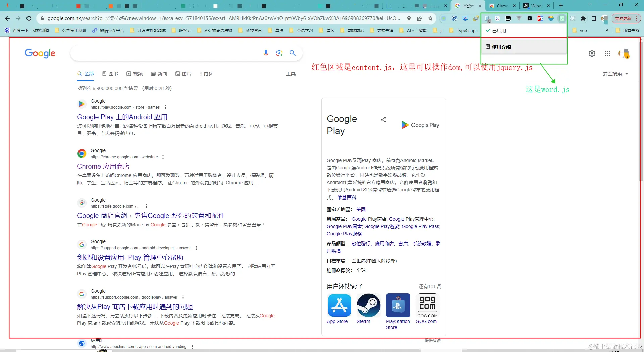This screenshot has width=644, height=352.
Task: Open the Google apps grid launcher
Action: click(607, 53)
